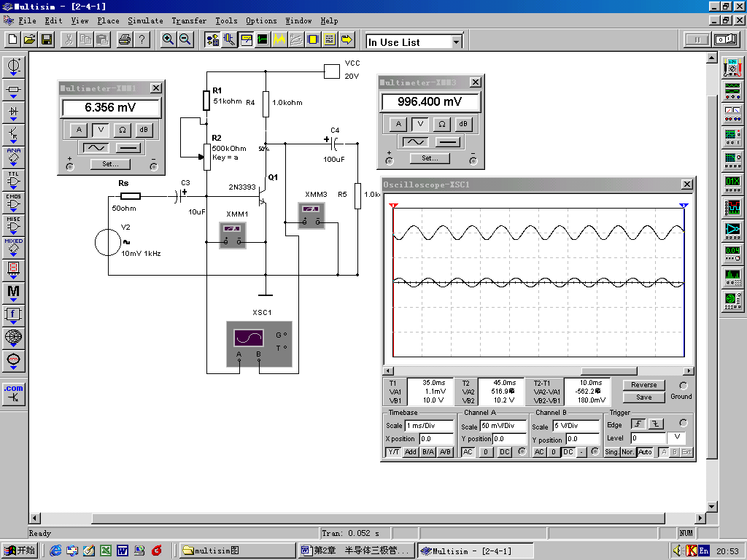Select word generator 01X instrument
The height and width of the screenshot is (560, 747).
pos(732,184)
